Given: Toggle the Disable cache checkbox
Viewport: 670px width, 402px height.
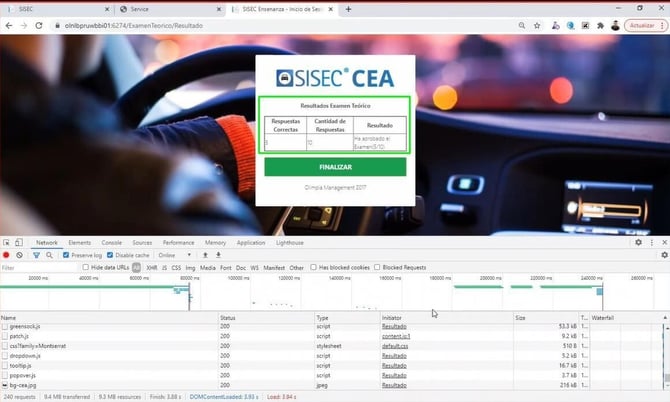Looking at the screenshot, I should 110,255.
